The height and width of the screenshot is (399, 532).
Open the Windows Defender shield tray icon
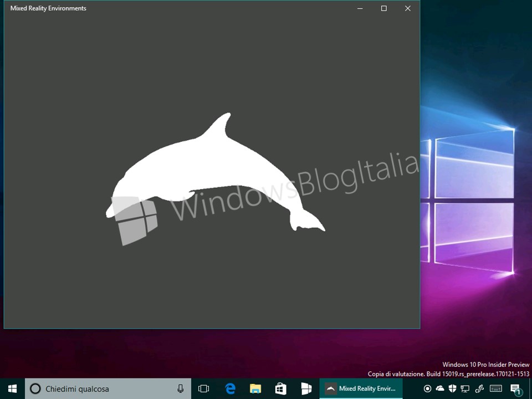452,388
